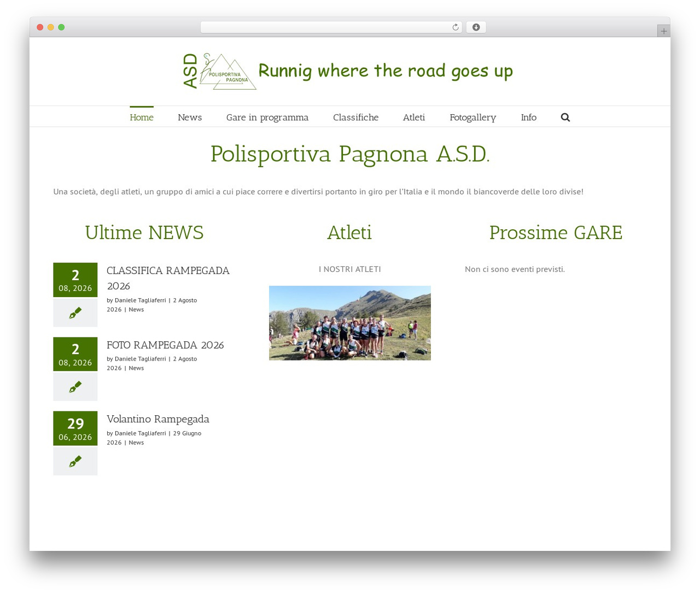Click the pen icon under CLASSIFICA RAMPEGADA 2026

75,313
